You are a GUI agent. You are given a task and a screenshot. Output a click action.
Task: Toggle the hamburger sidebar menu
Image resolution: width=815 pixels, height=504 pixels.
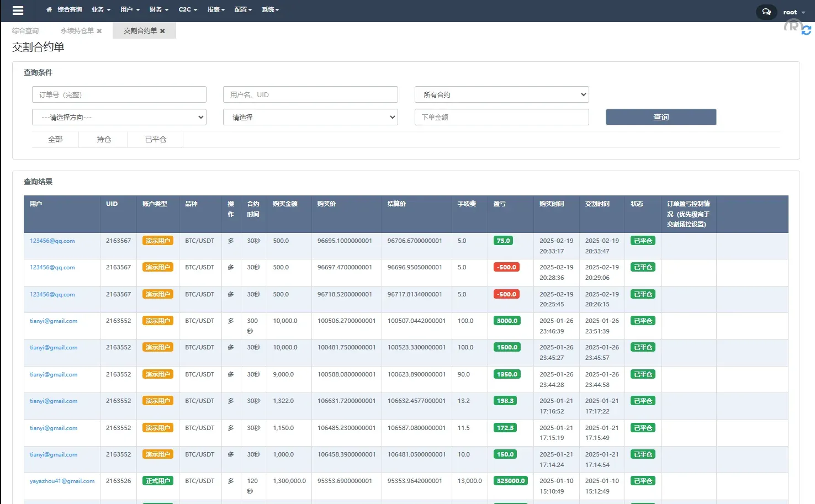coord(18,10)
